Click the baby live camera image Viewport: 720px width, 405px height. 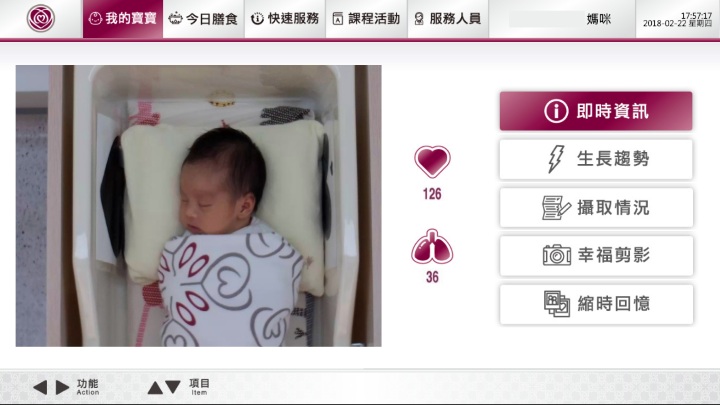(x=198, y=206)
